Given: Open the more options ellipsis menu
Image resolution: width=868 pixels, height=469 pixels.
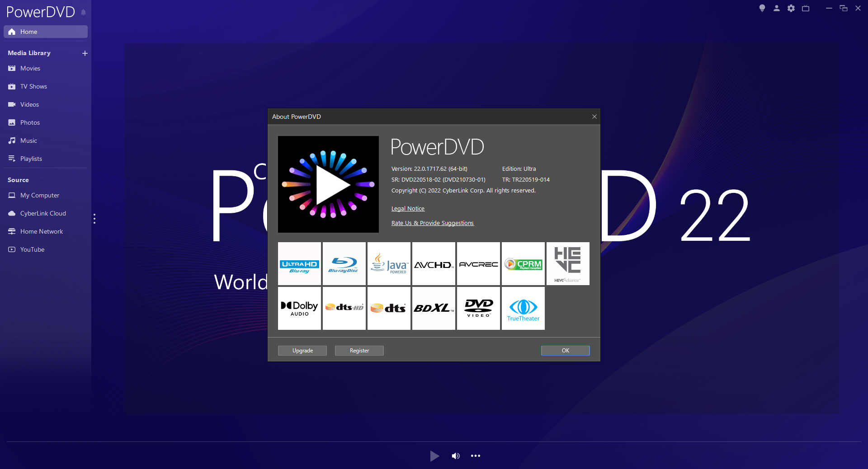Looking at the screenshot, I should coord(476,456).
